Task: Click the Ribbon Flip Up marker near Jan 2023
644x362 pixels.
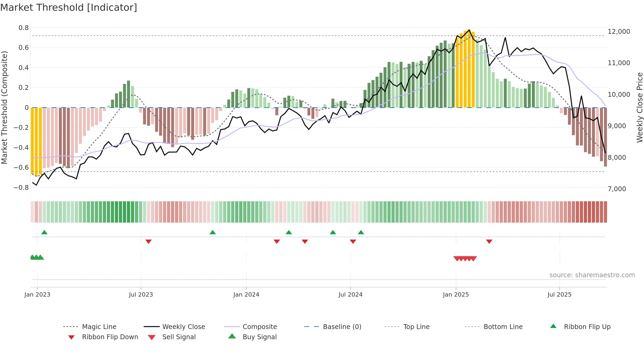Action: 44,232
